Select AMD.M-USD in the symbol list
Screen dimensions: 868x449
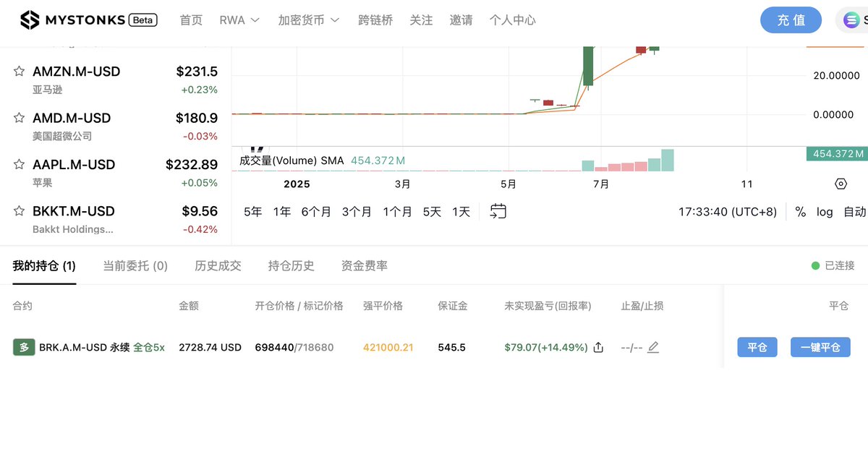click(116, 126)
